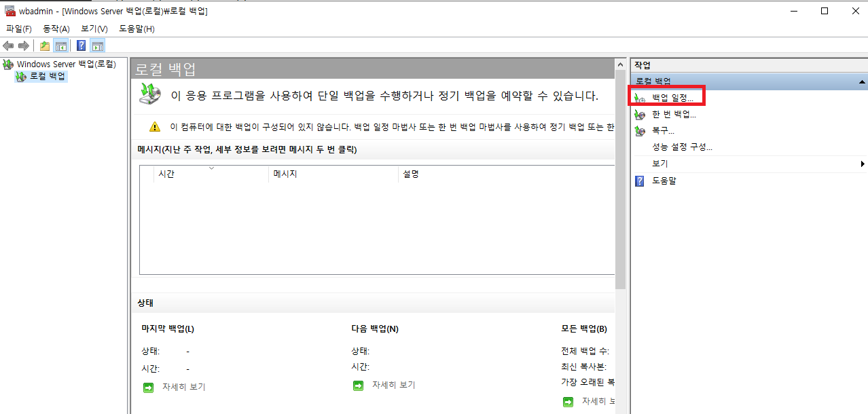
Task: Collapse the 로컬 백업 actions section
Action: point(862,81)
